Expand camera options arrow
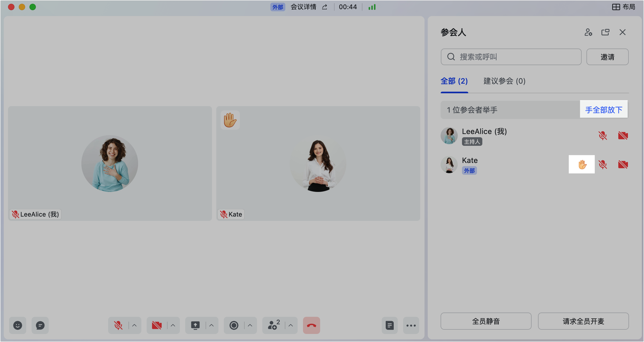Viewport: 644px width, 342px height. click(173, 325)
